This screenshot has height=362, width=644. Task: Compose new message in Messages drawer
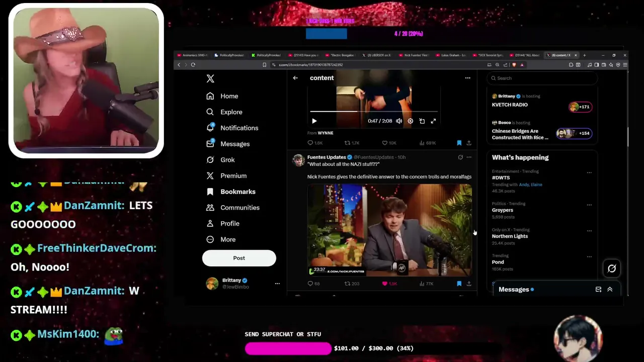coord(598,290)
